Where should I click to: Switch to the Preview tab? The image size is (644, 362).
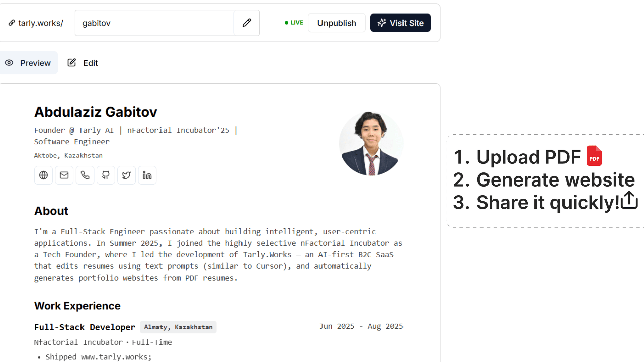click(x=28, y=63)
